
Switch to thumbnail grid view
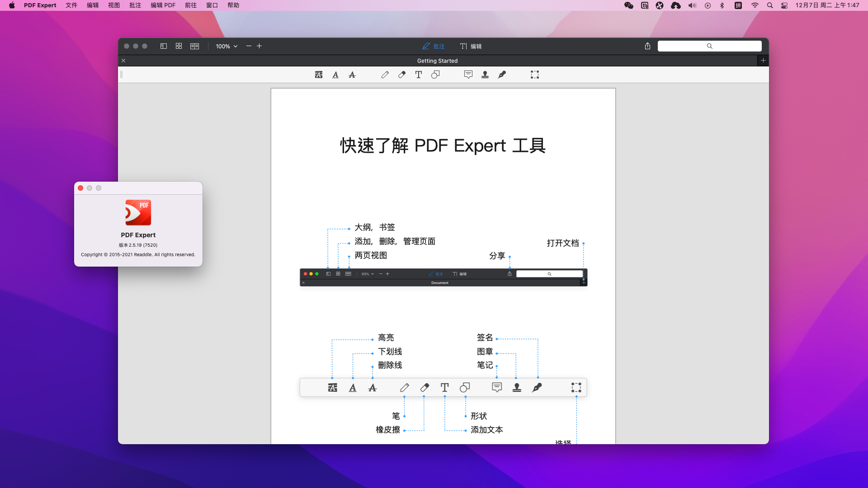[x=179, y=46]
